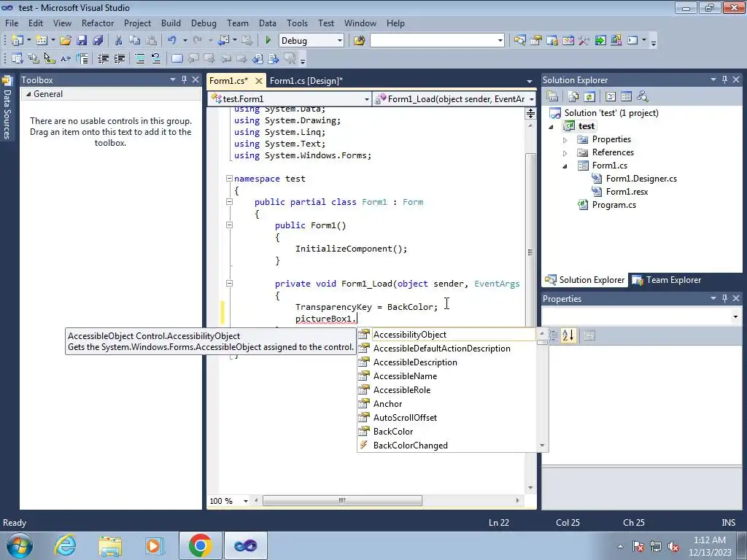Viewport: 747px width, 560px height.
Task: Click the Windows Start button
Action: pyautogui.click(x=20, y=545)
